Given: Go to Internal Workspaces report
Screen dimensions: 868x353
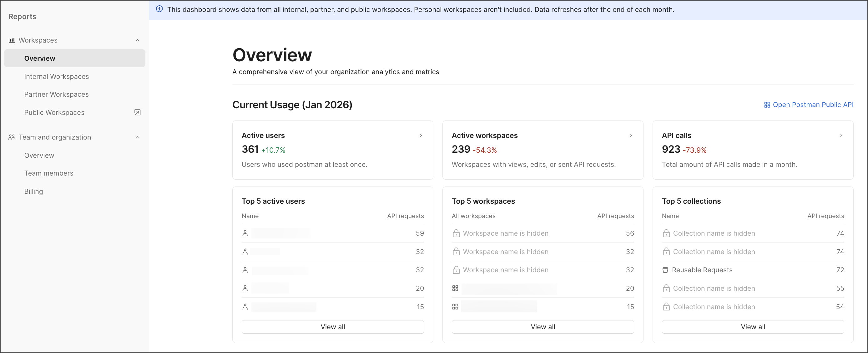Looking at the screenshot, I should point(56,77).
